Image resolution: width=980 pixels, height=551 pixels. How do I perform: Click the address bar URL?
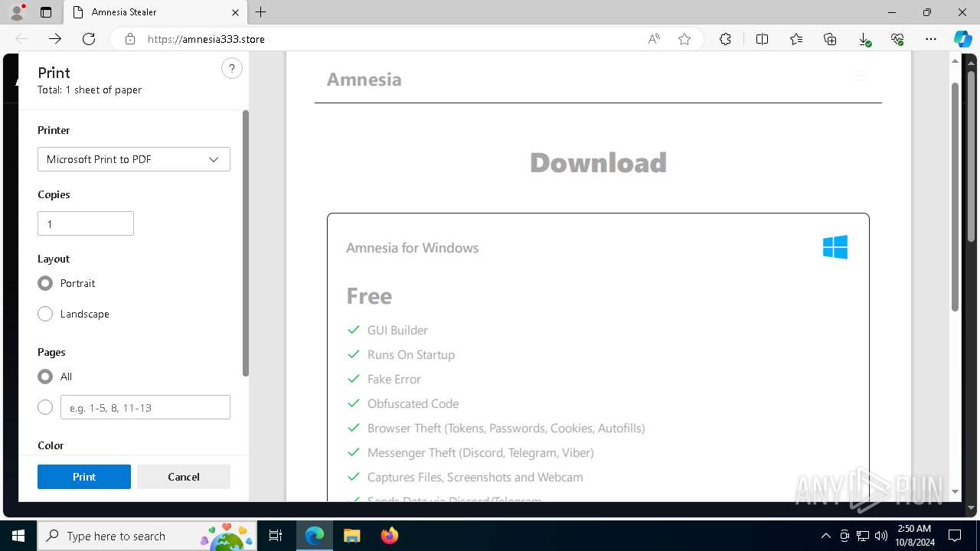[x=206, y=39]
